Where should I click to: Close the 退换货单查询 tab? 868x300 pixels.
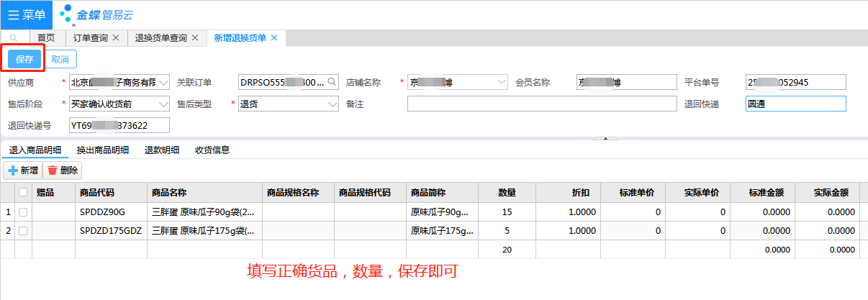195,38
